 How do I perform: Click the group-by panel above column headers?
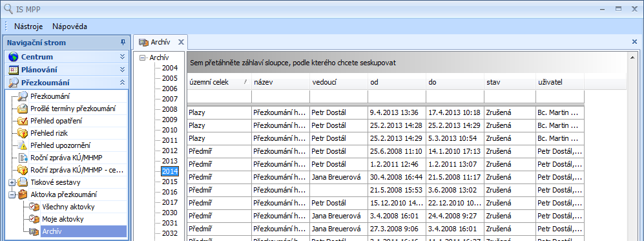click(406, 63)
